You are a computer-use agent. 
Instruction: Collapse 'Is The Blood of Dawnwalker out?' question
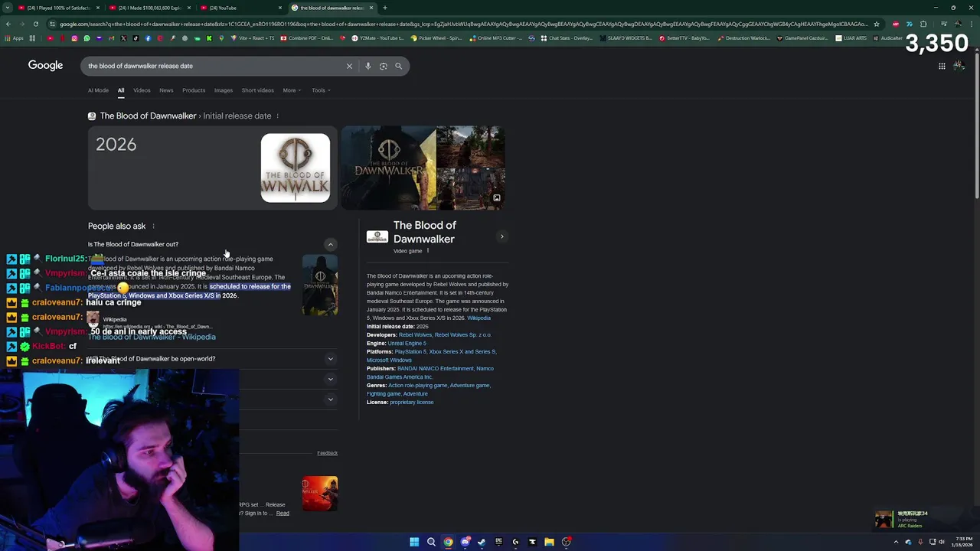point(330,244)
